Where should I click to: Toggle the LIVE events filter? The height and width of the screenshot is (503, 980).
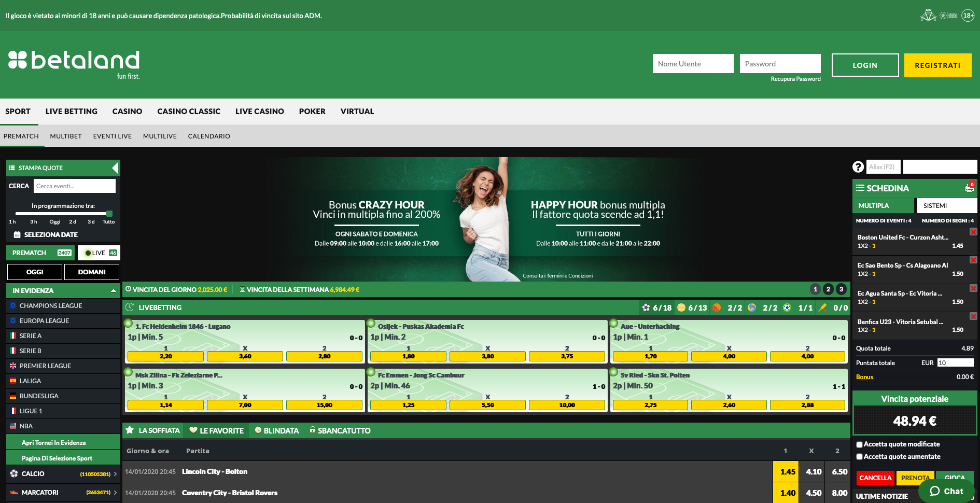pos(99,253)
